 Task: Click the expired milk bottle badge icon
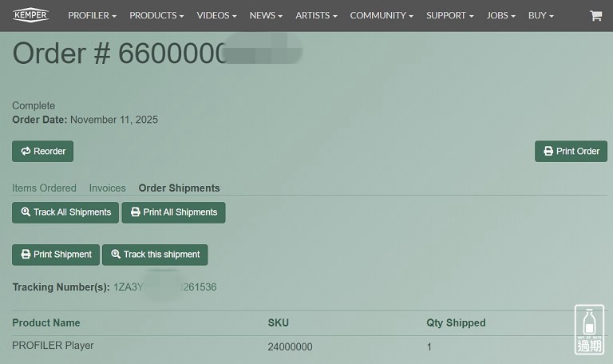tap(589, 329)
